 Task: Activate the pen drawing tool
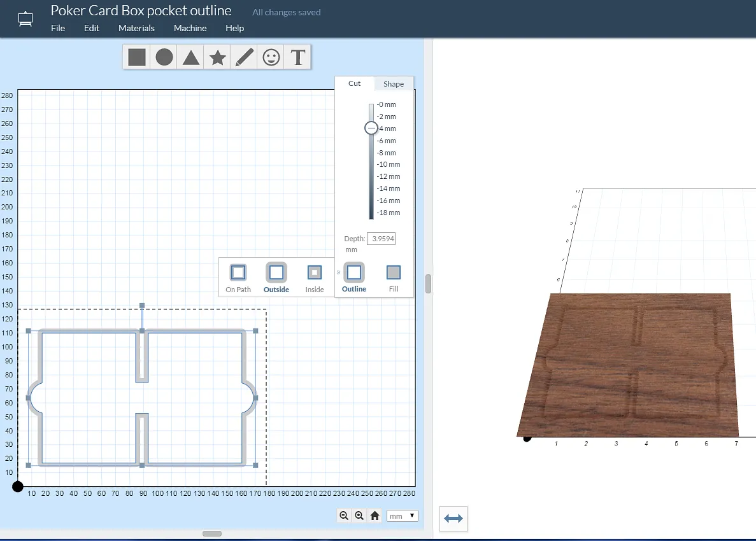[244, 57]
